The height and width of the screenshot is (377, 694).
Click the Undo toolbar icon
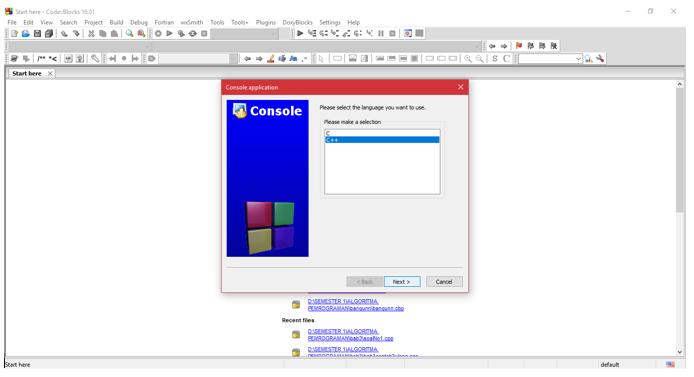click(x=64, y=34)
